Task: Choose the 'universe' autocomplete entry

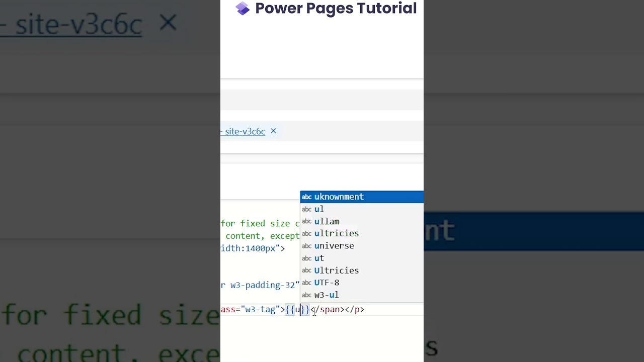Action: click(362, 246)
